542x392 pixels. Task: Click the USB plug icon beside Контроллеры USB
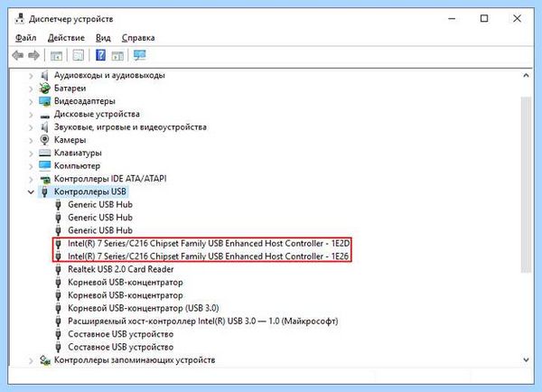click(x=44, y=191)
